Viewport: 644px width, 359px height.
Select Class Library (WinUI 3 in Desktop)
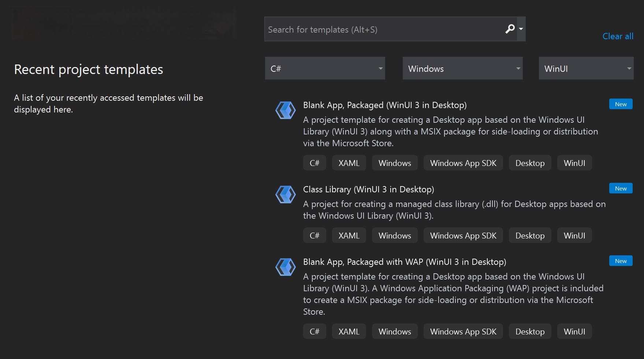point(368,189)
